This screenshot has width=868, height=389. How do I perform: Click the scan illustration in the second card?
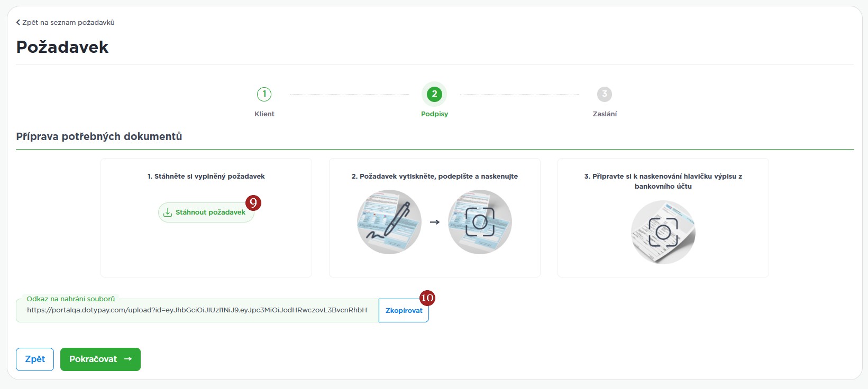tap(480, 222)
